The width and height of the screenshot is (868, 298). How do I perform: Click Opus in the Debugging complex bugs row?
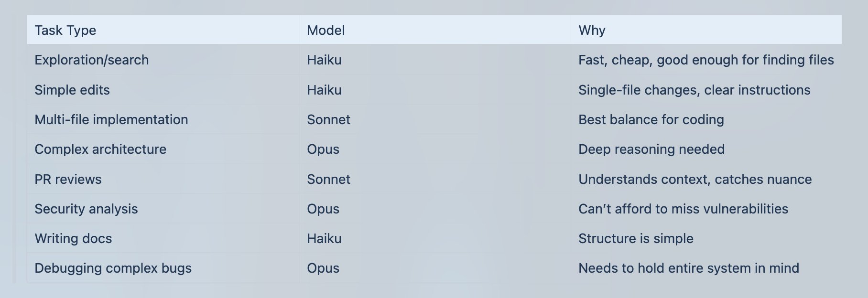(323, 268)
